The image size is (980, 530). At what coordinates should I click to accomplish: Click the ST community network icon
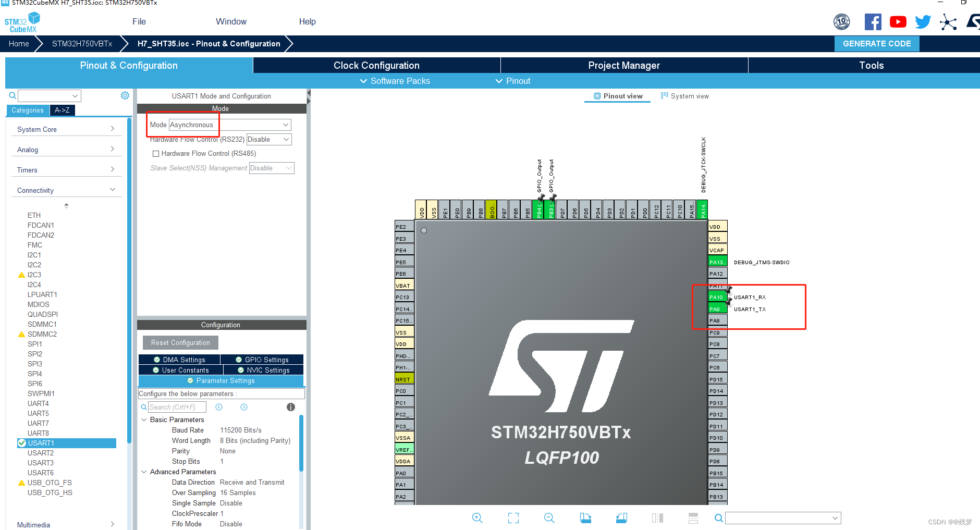coord(948,22)
